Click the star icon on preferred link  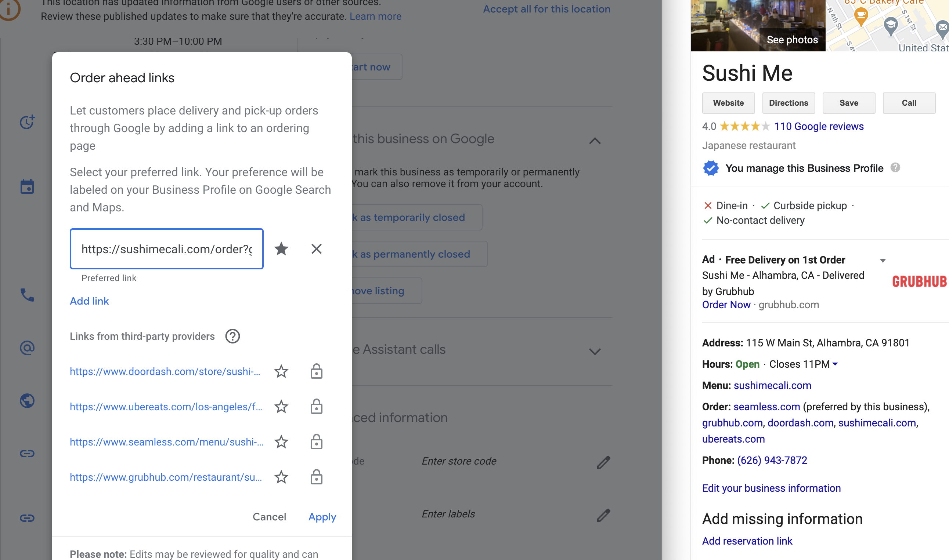point(281,249)
